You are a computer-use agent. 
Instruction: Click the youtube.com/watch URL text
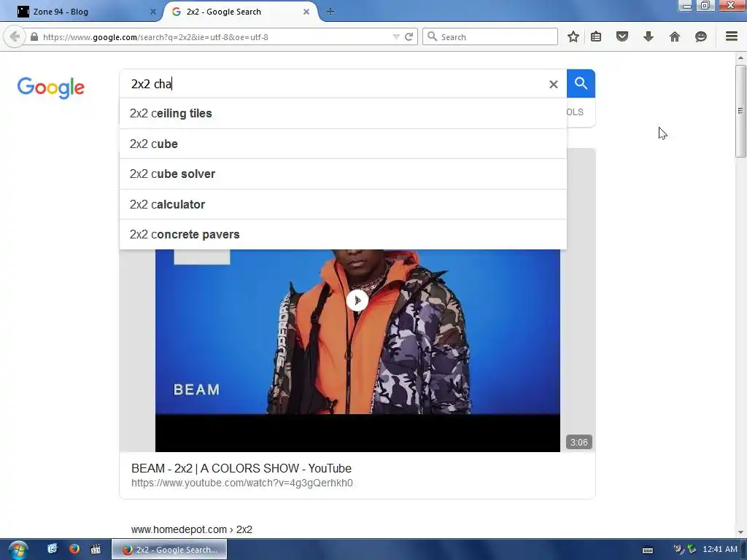[x=242, y=483]
